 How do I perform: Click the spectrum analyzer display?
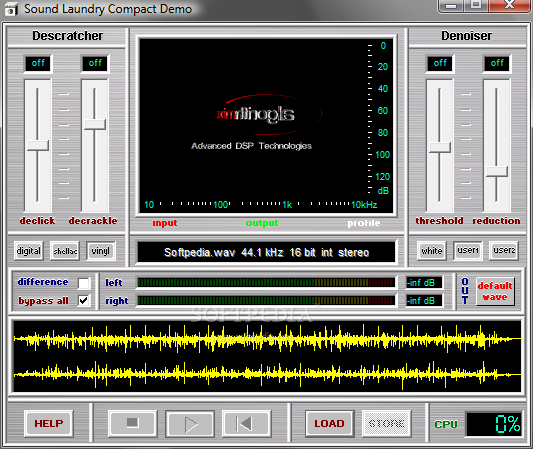(x=266, y=125)
